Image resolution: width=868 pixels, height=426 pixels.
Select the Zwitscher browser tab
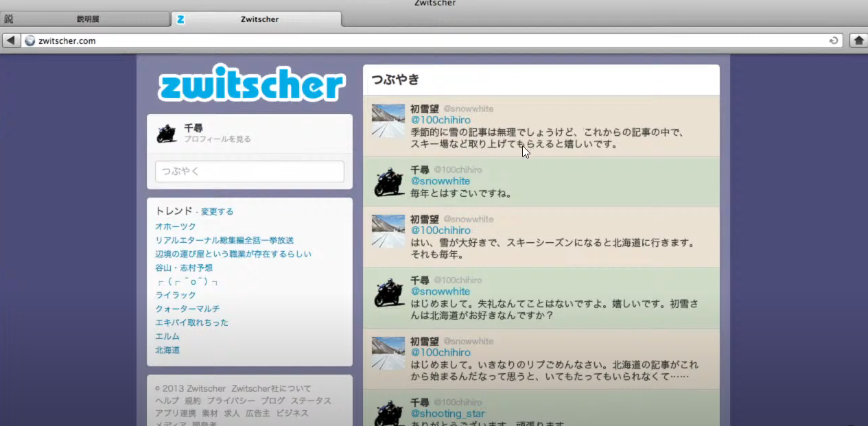256,19
